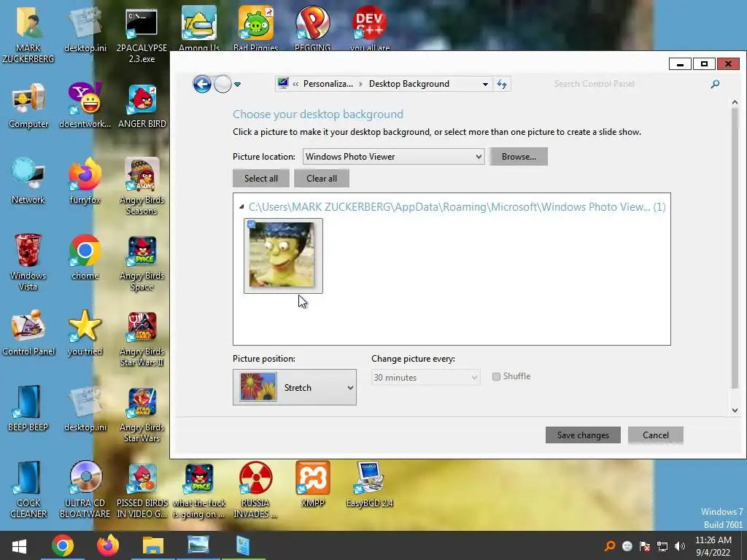Click the Back arrow in Desktop Background window
The width and height of the screenshot is (747, 560).
202,85
